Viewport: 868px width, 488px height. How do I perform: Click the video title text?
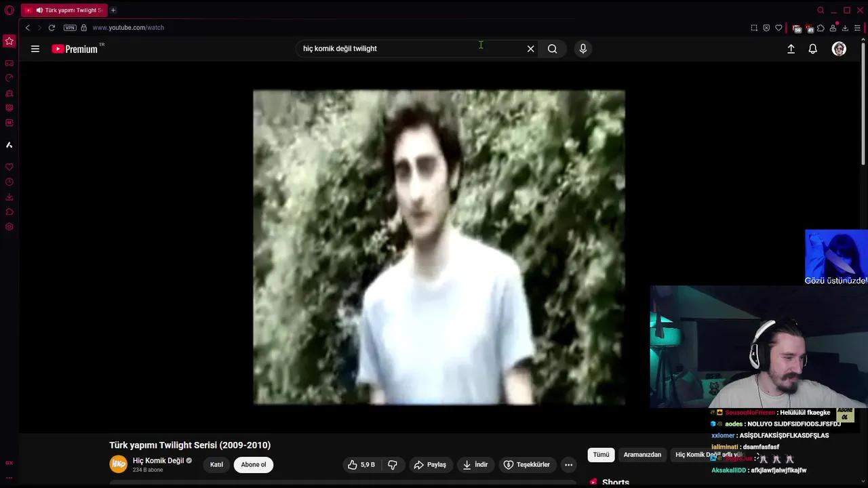click(190, 445)
